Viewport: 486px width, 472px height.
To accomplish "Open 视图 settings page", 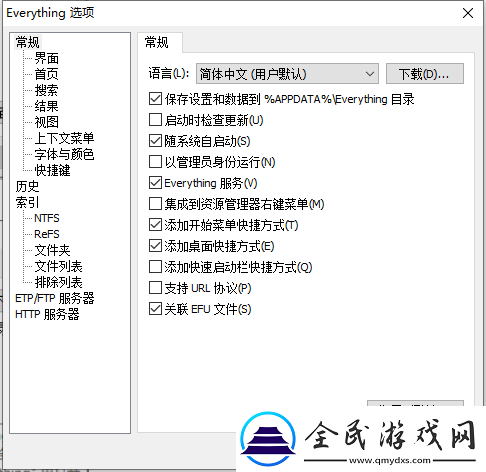I will click(47, 122).
